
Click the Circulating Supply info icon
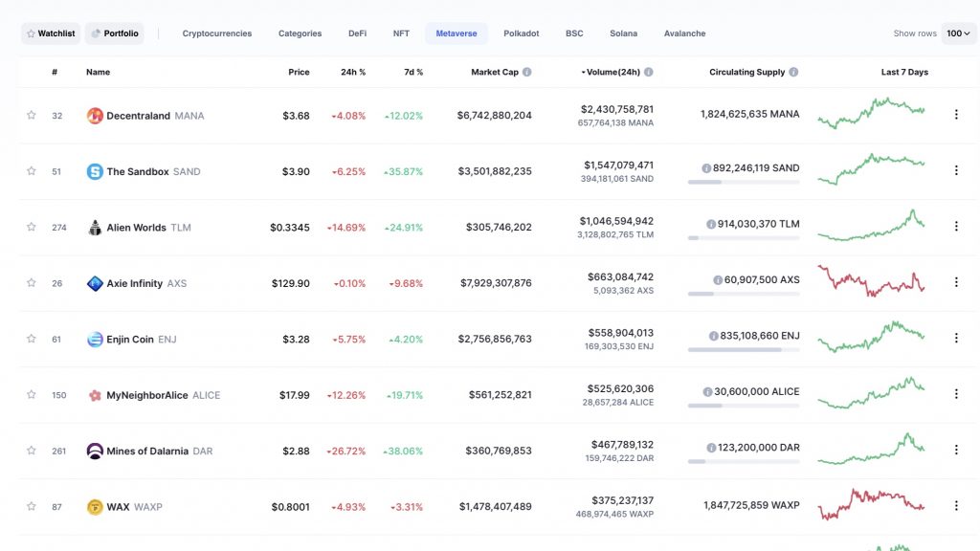point(793,72)
